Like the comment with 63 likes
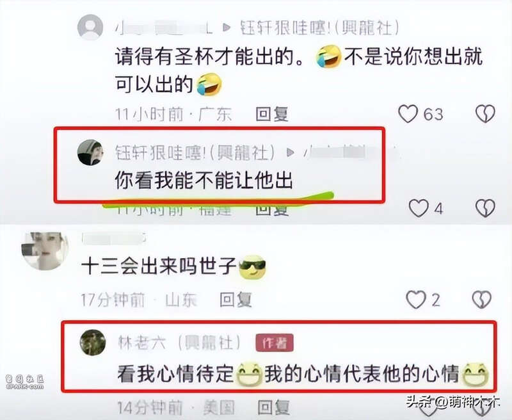The image size is (512, 420). (x=408, y=114)
